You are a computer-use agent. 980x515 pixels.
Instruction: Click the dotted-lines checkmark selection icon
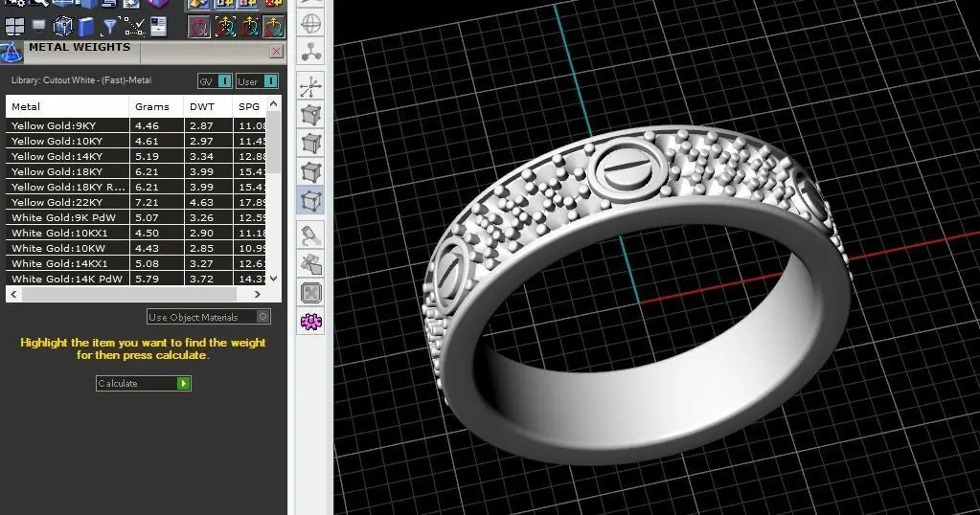point(134,26)
